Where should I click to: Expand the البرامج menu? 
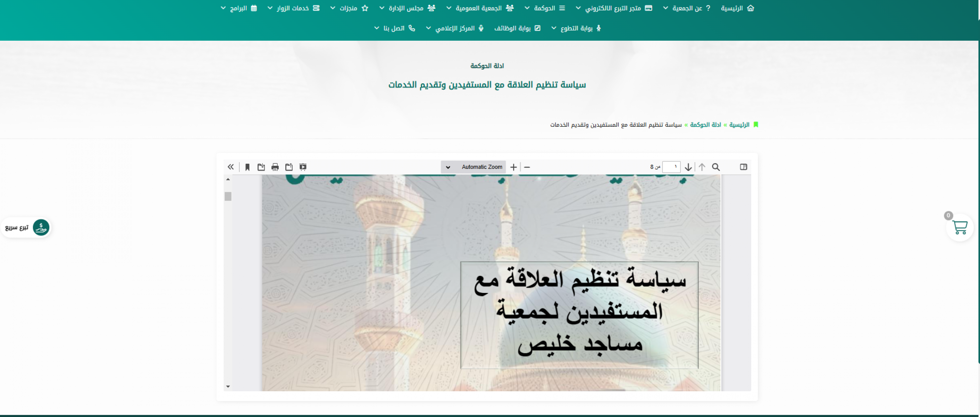point(239,8)
